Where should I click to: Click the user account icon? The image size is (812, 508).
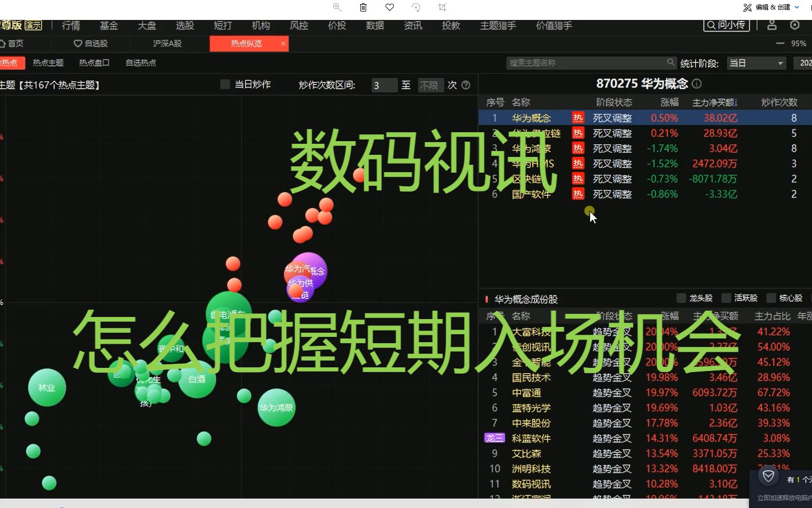772,25
